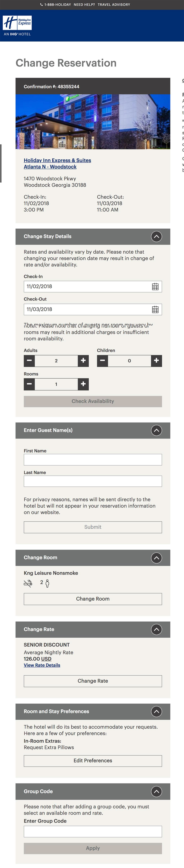The image size is (184, 868).
Task: Collapse the Room and Stay Preferences section
Action: click(x=156, y=711)
